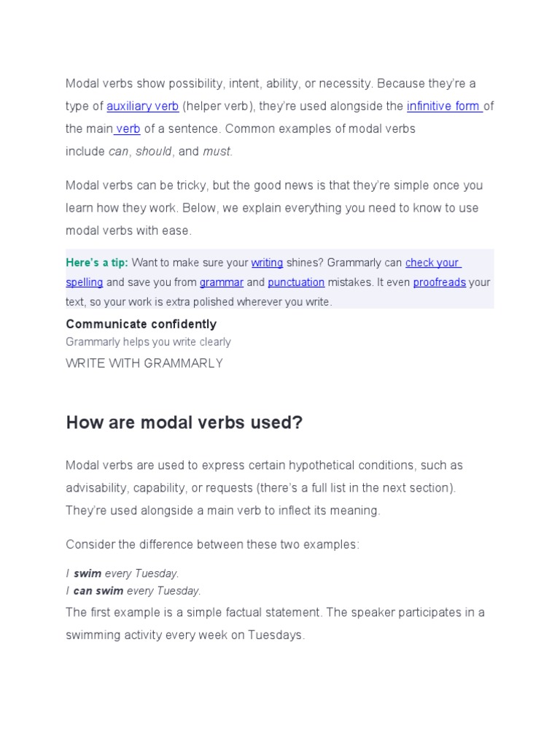
Task: Click the line "Consider the difference between these two examples:"
Action: [212, 545]
